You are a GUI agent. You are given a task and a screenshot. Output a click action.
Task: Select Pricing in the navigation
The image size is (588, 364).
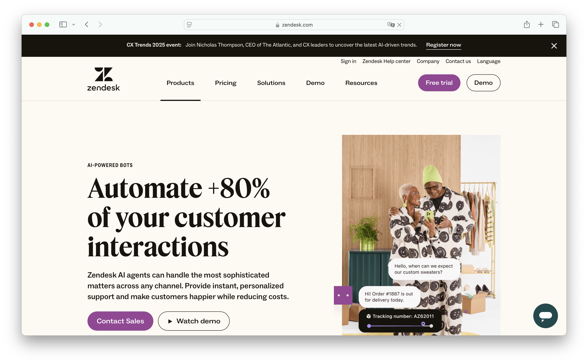[x=225, y=83]
